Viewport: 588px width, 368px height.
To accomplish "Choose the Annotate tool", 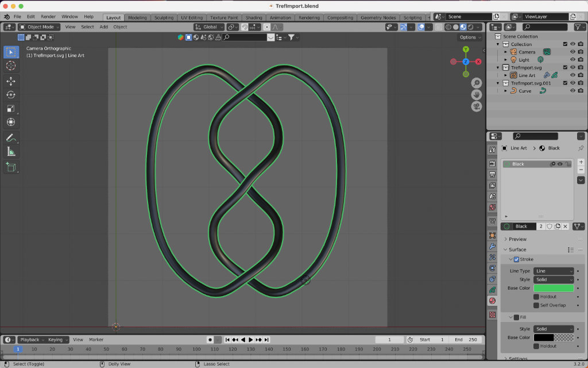I will pyautogui.click(x=11, y=138).
